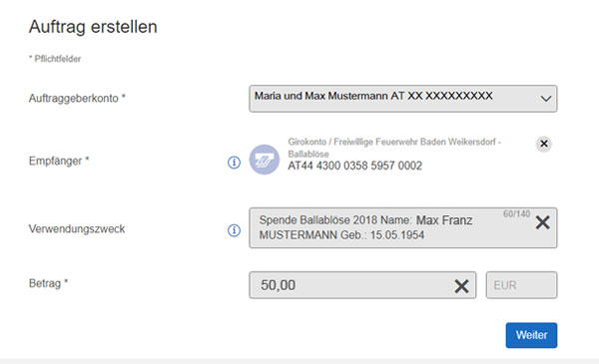Show info for the Empfänger field

235,163
